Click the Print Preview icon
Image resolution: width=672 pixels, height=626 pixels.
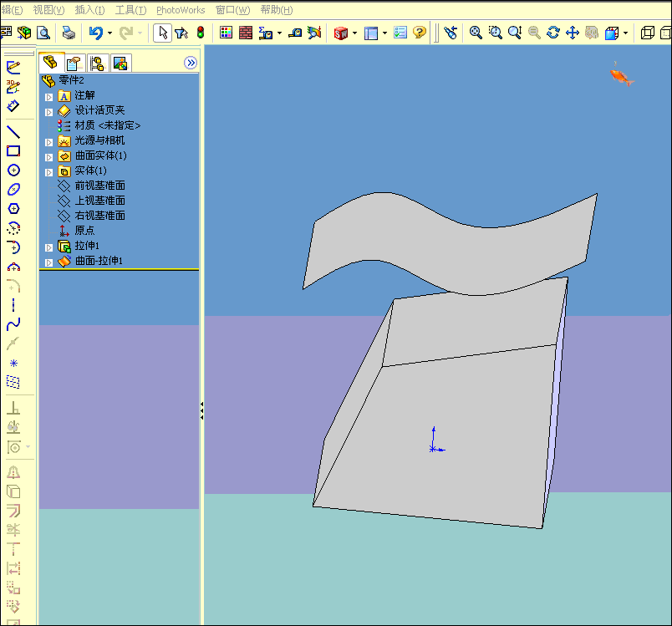click(x=43, y=33)
